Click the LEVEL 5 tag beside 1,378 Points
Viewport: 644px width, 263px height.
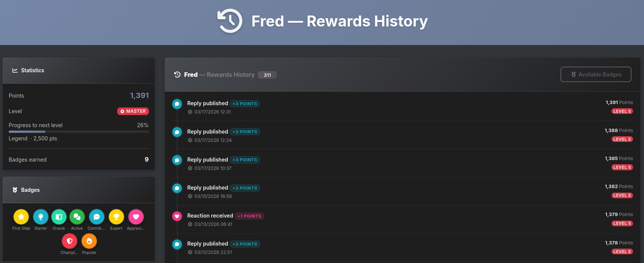pyautogui.click(x=622, y=252)
